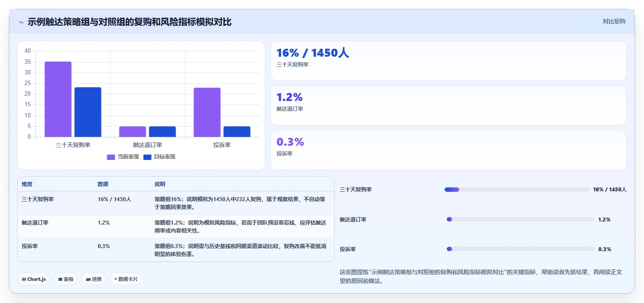Click the 数据卡片 chip
Image resolution: width=644 pixels, height=303 pixels.
click(x=126, y=279)
